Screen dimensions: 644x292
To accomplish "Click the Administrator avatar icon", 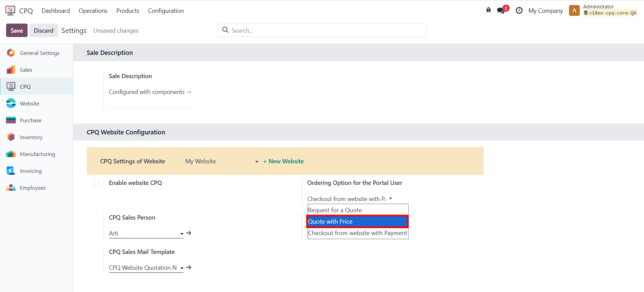I will coord(574,10).
